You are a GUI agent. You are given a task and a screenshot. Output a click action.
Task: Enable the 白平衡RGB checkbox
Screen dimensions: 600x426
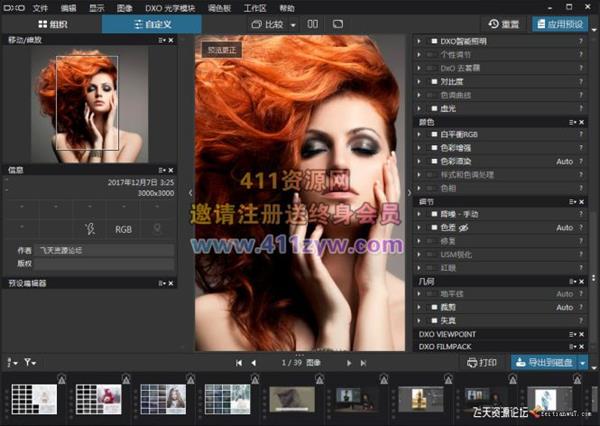point(433,134)
